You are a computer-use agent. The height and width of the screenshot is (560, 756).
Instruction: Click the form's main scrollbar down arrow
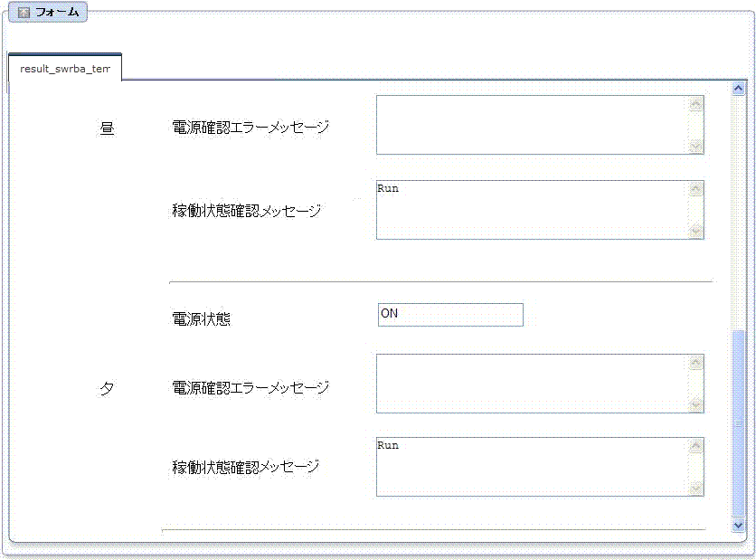(738, 525)
